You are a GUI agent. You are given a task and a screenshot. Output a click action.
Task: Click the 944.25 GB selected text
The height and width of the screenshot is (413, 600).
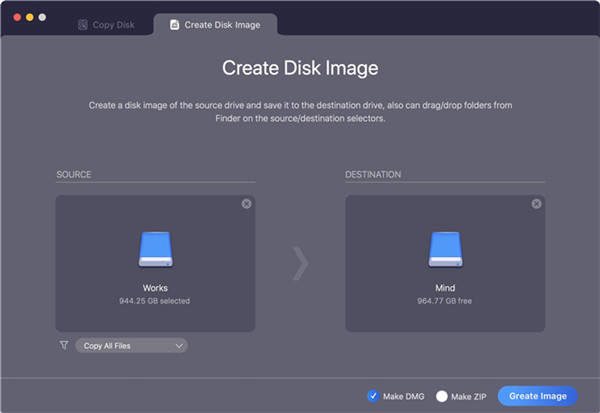155,300
